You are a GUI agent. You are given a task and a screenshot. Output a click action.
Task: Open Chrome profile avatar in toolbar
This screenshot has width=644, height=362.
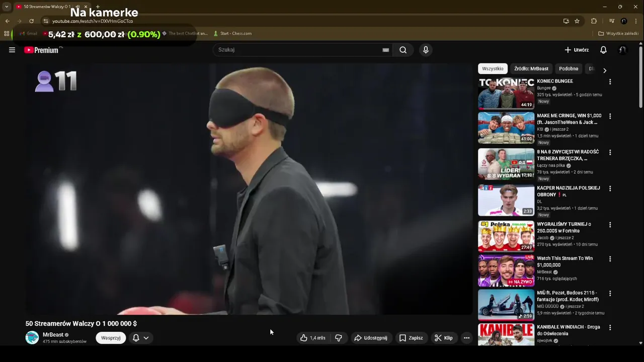[x=624, y=21]
